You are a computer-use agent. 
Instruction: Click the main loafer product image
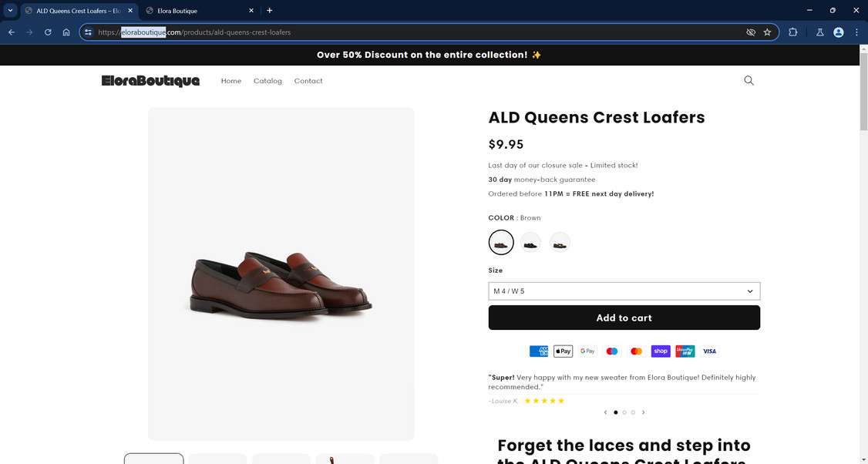point(281,281)
